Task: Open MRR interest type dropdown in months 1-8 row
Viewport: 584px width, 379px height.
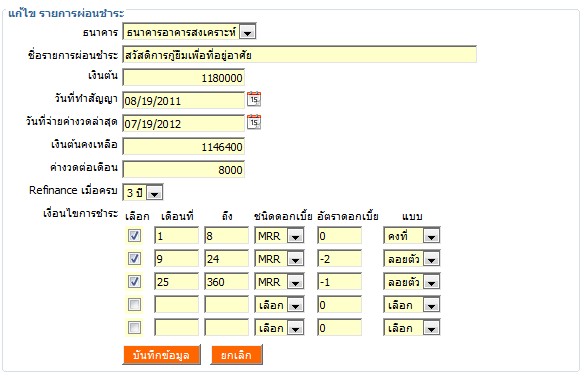Action: pos(279,236)
